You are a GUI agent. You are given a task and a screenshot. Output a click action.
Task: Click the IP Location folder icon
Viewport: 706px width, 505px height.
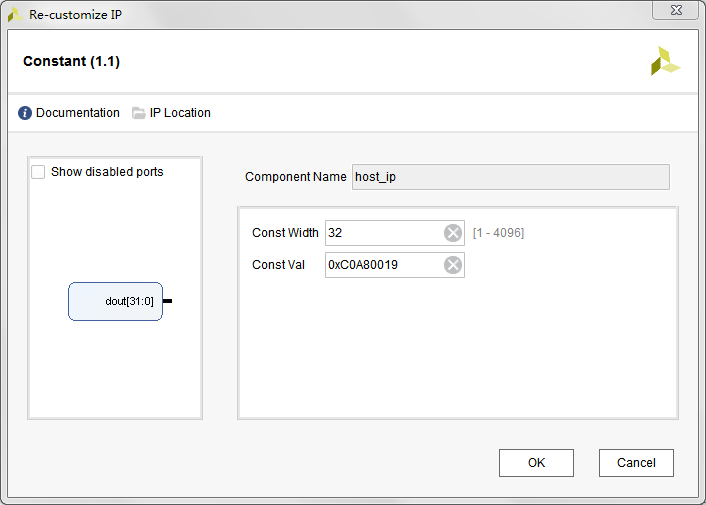(139, 113)
